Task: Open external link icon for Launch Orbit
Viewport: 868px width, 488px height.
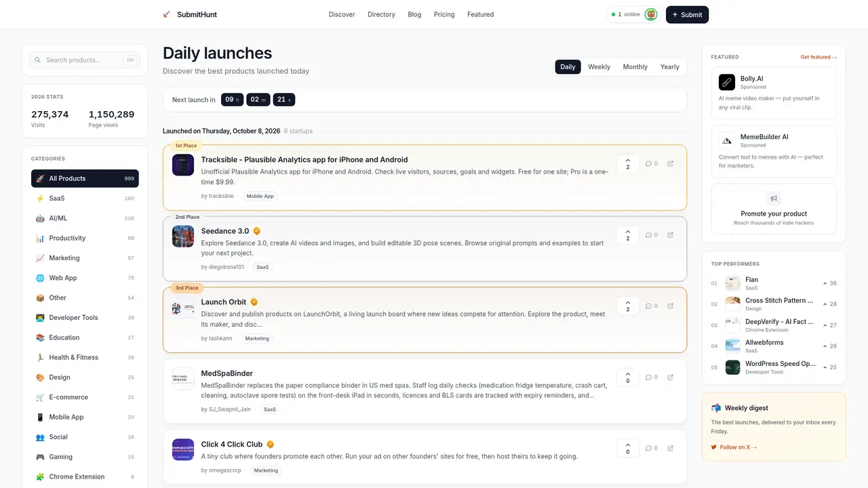Action: [x=671, y=306]
